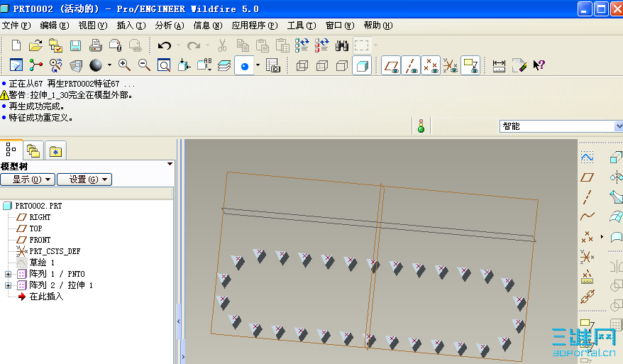
Task: Switch to the favorites navigator tab
Action: click(55, 151)
